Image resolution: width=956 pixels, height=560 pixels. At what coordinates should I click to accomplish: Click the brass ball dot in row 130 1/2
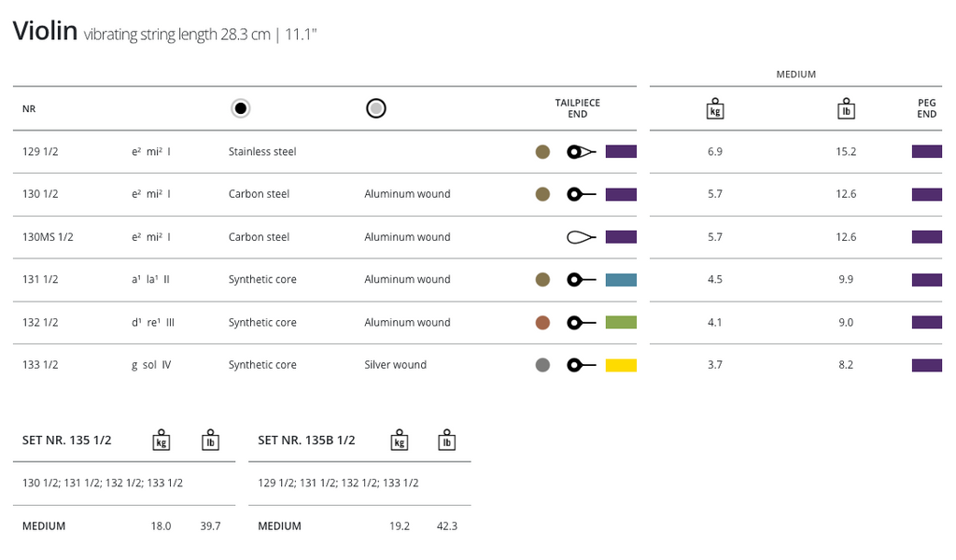[542, 194]
